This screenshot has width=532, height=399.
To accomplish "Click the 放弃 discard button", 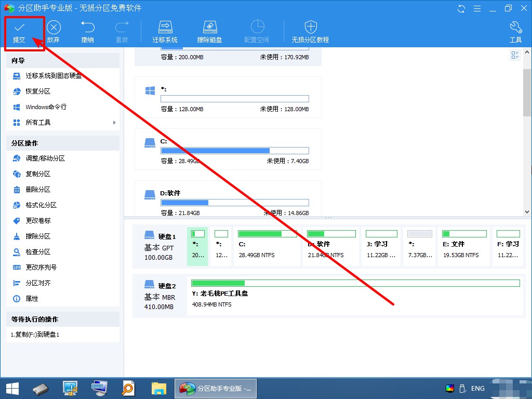I will (x=54, y=33).
